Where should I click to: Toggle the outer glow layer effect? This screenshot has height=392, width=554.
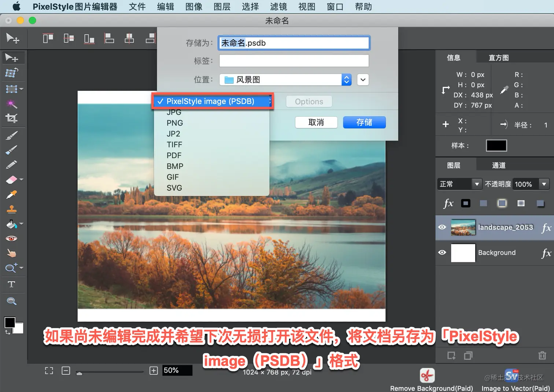[502, 203]
